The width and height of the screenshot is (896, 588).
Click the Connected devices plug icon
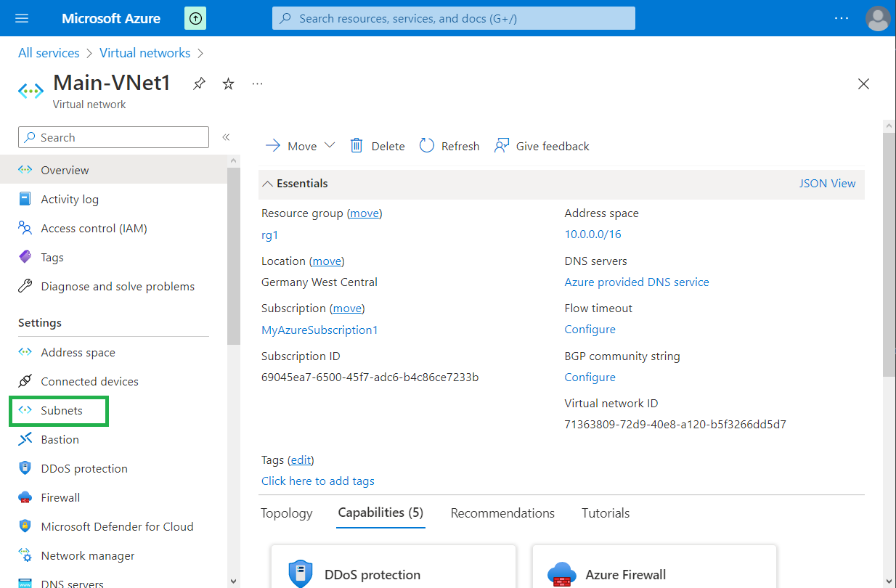[25, 381]
